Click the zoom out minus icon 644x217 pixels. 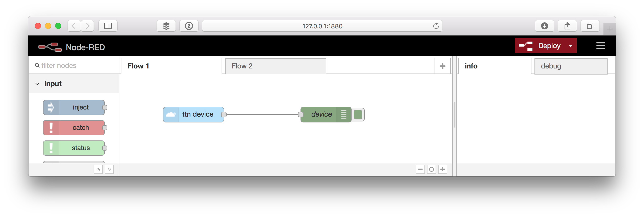tap(420, 169)
